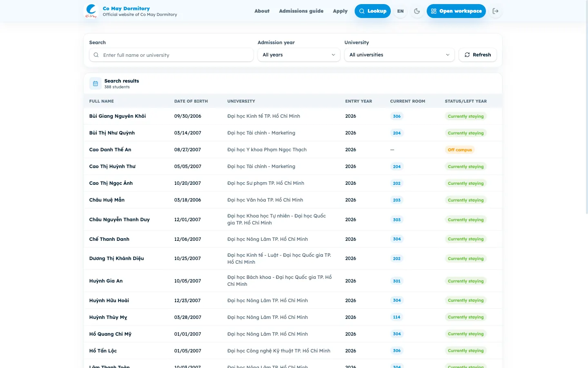Click the Off campus status badge
The image size is (588, 368).
coord(460,150)
